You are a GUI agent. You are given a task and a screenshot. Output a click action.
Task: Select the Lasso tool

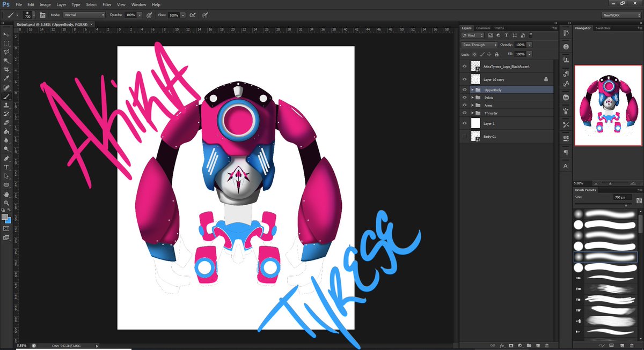click(x=6, y=52)
